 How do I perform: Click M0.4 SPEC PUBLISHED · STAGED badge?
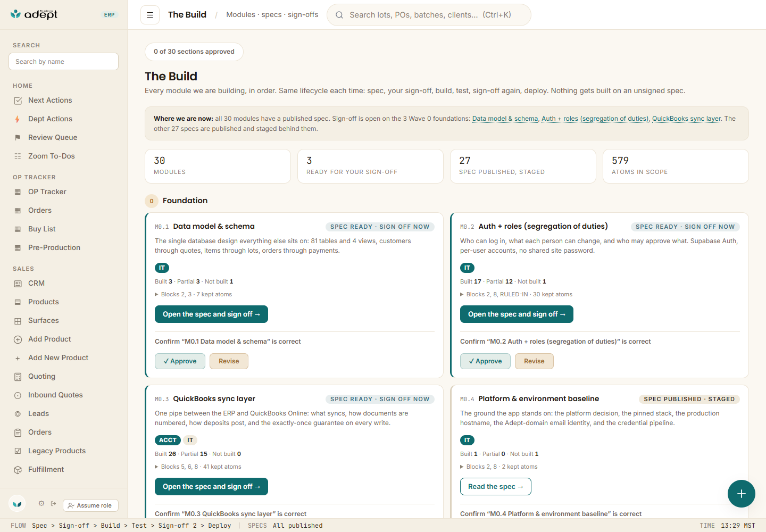689,399
